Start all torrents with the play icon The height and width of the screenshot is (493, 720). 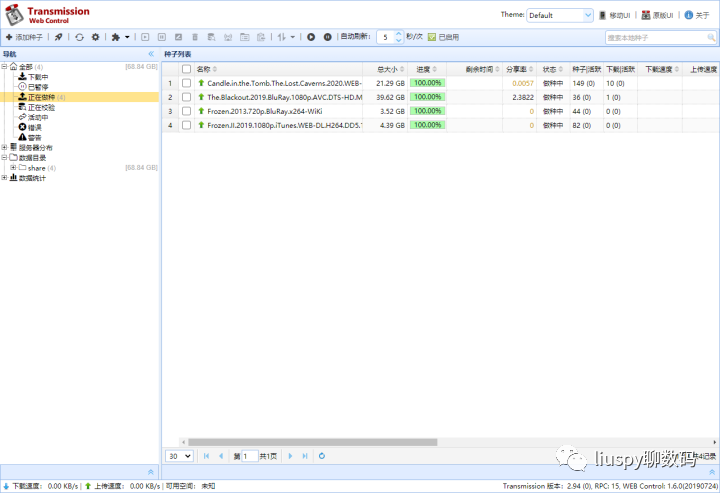coord(311,37)
